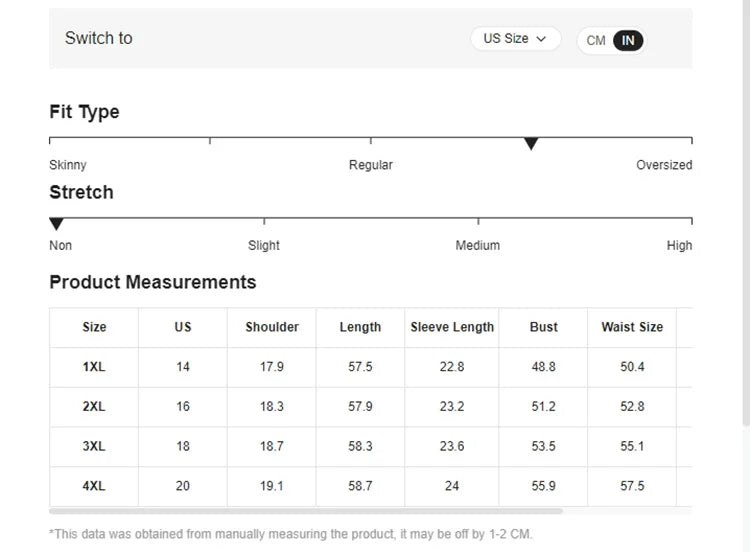Select the 2XL size row
The width and height of the screenshot is (750, 552).
pyautogui.click(x=94, y=407)
